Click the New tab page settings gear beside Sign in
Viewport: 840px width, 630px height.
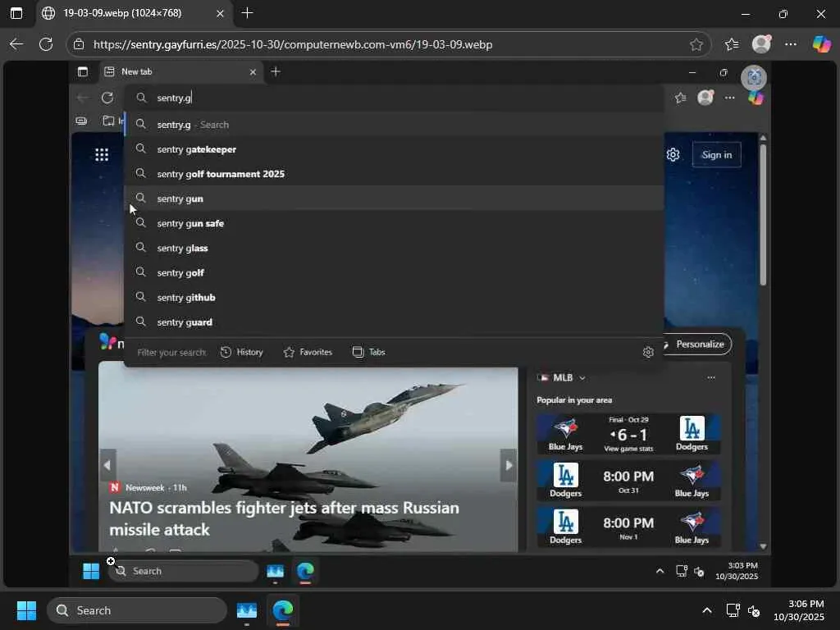673,155
